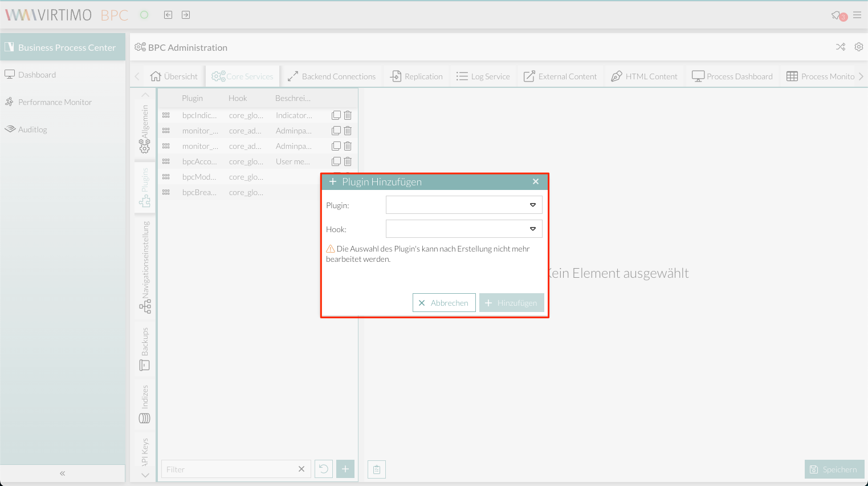The image size is (868, 486).
Task: Click the refresh icon next to Filter
Action: pos(323,469)
